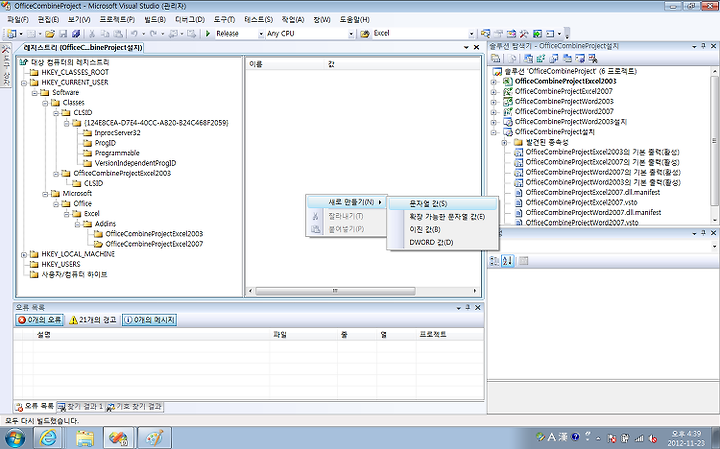Click the Property Pages icon in Properties panel
This screenshot has height=449, width=720.
point(523,261)
